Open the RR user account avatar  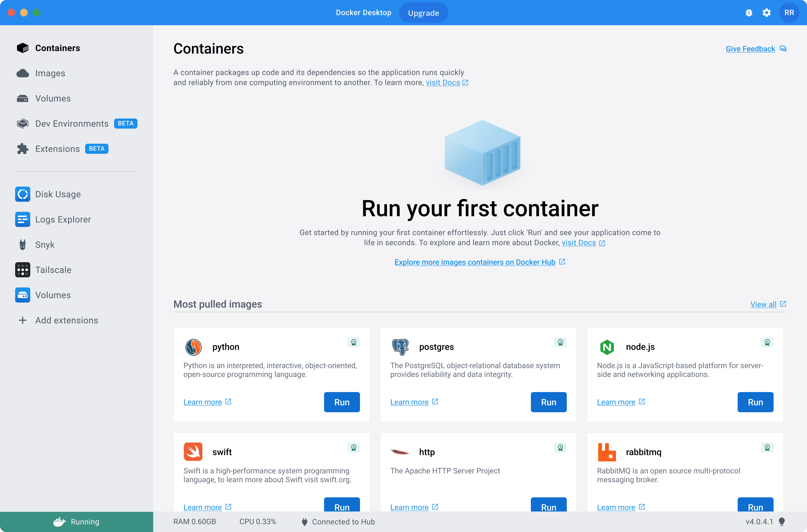pos(789,13)
